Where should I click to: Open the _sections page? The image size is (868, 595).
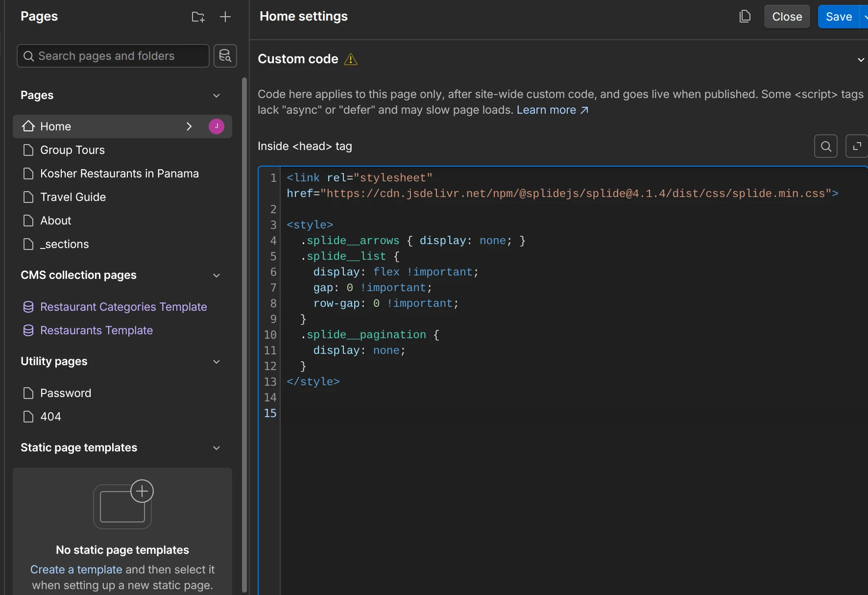click(x=65, y=244)
